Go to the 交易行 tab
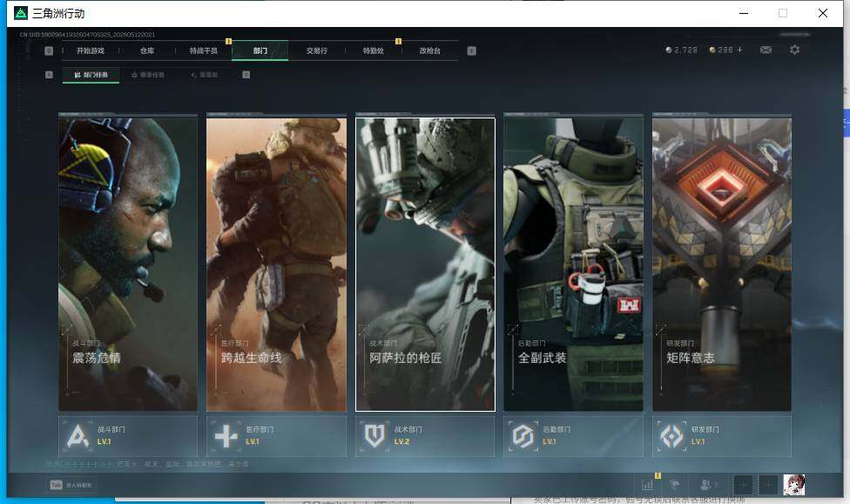This screenshot has width=850, height=504. tap(317, 50)
